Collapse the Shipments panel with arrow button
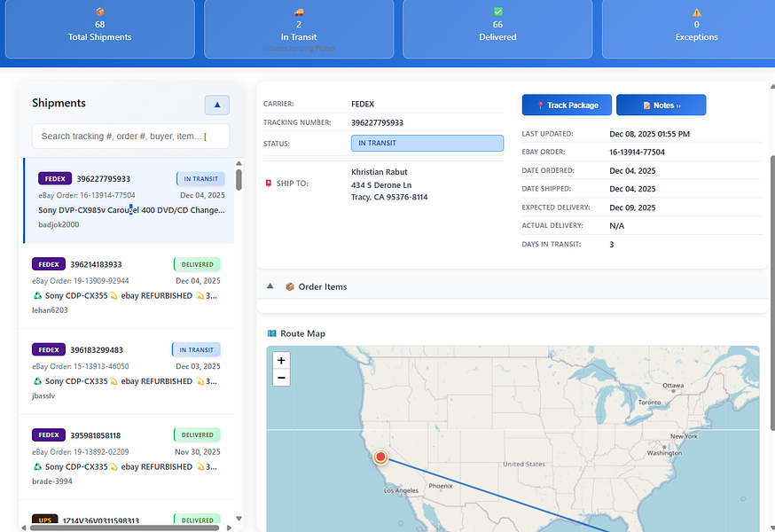 (x=217, y=105)
